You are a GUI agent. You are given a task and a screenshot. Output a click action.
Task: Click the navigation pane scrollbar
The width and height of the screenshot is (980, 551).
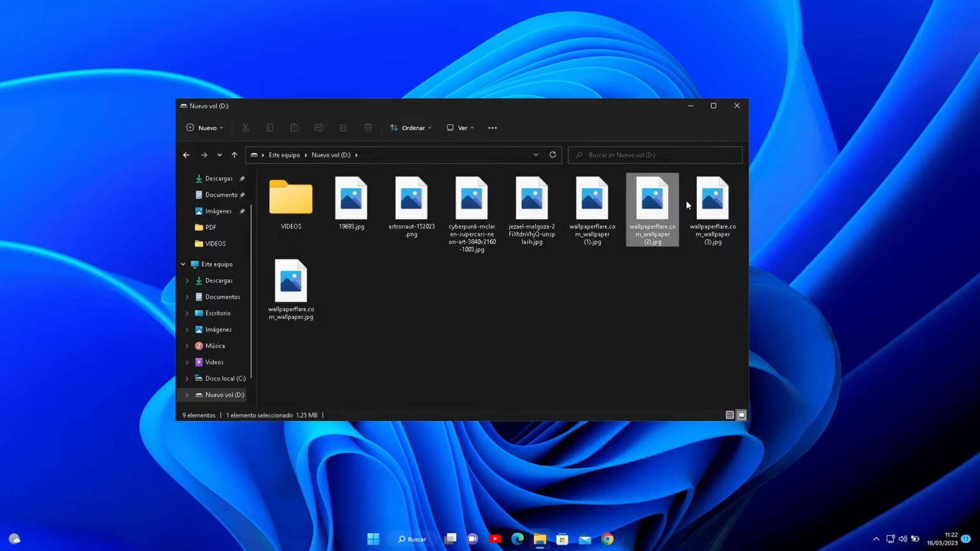[x=252, y=291]
